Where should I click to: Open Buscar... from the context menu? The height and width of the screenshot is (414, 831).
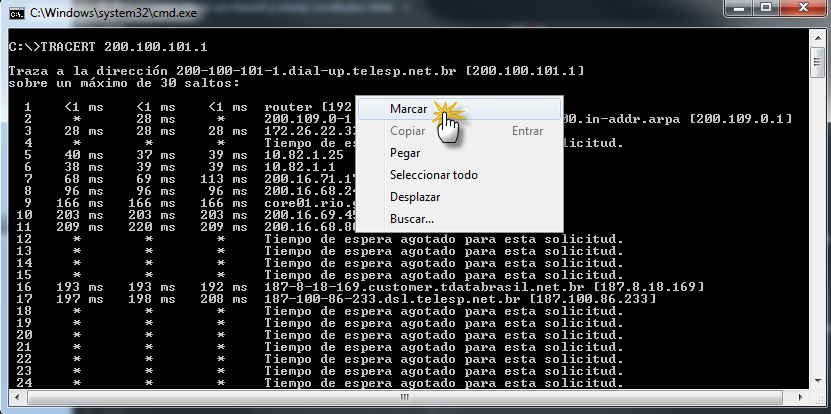(459, 218)
